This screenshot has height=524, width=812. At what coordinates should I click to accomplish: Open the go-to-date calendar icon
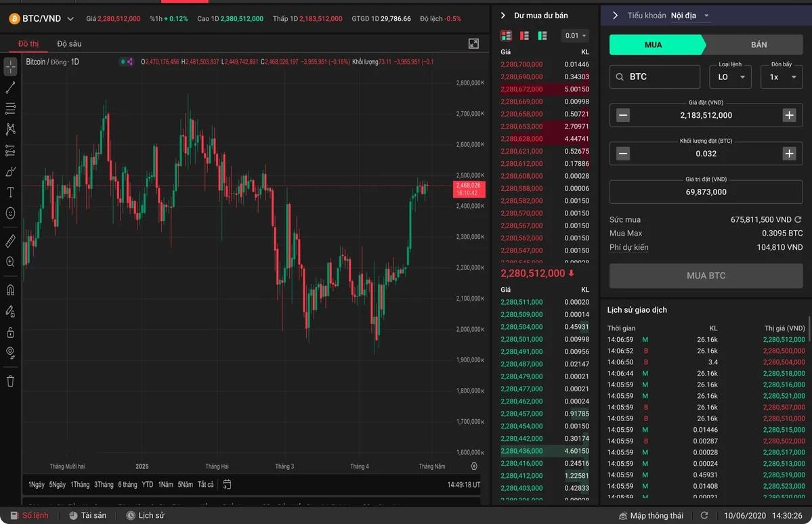(227, 484)
